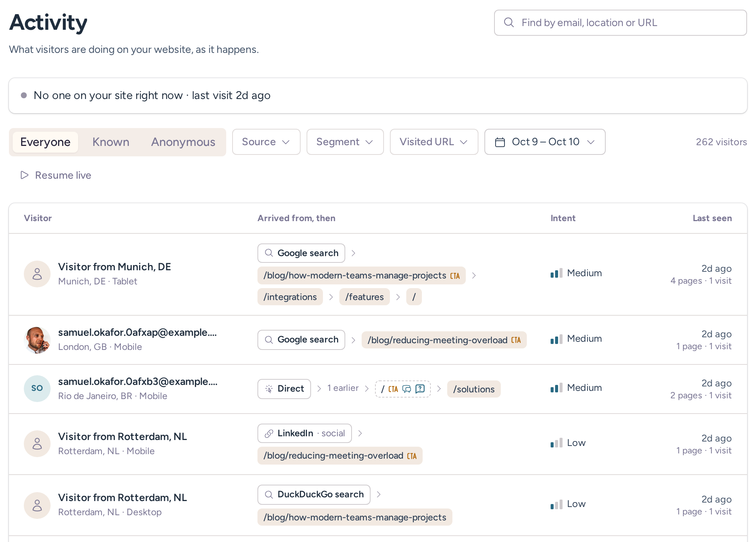Viewport: 756px width, 542px height.
Task: Click the 'No one on your site' status banner
Action: pyautogui.click(x=378, y=96)
